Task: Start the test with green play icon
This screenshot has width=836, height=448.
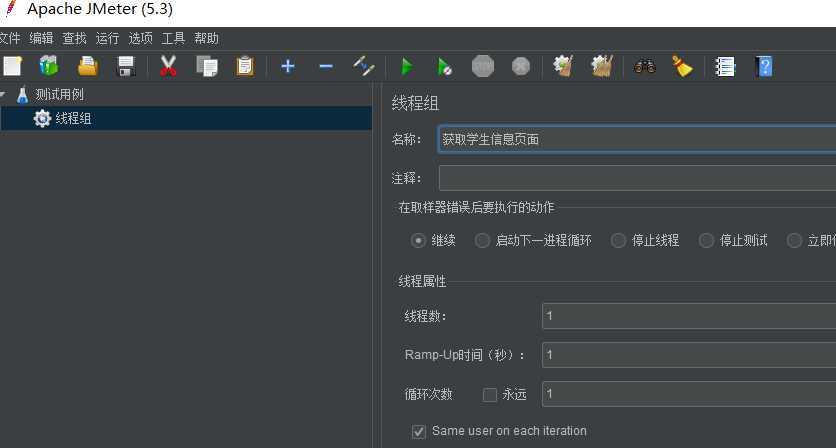Action: point(407,67)
